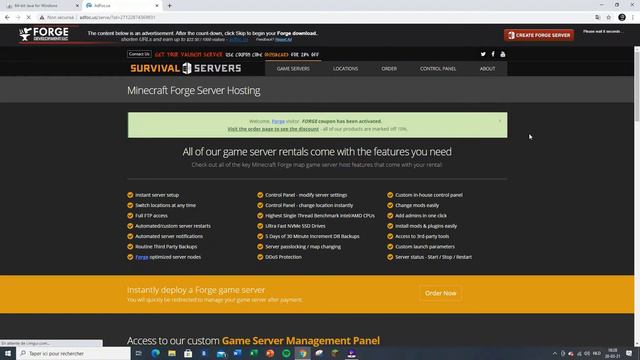Screen dimensions: 640x360
Task: Select the AdFoc.us browser tab
Action: (x=122, y=6)
